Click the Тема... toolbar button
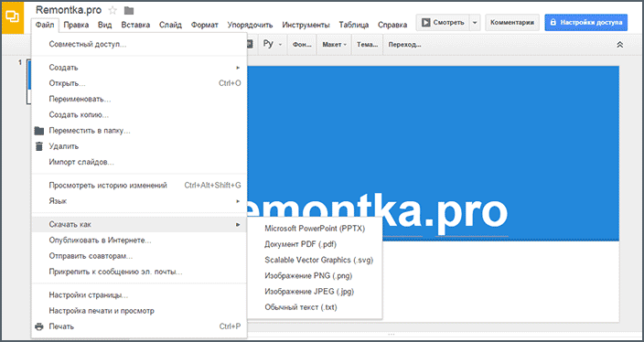 tap(367, 45)
